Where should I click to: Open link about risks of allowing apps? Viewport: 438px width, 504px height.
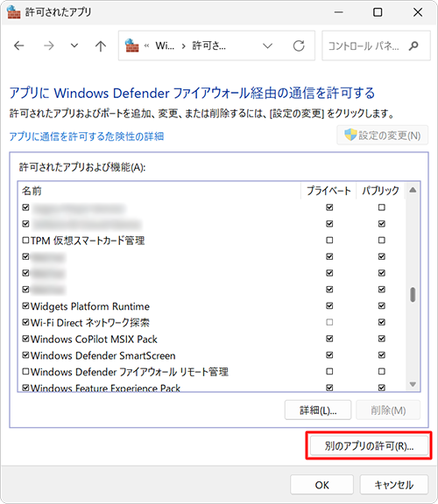(87, 136)
